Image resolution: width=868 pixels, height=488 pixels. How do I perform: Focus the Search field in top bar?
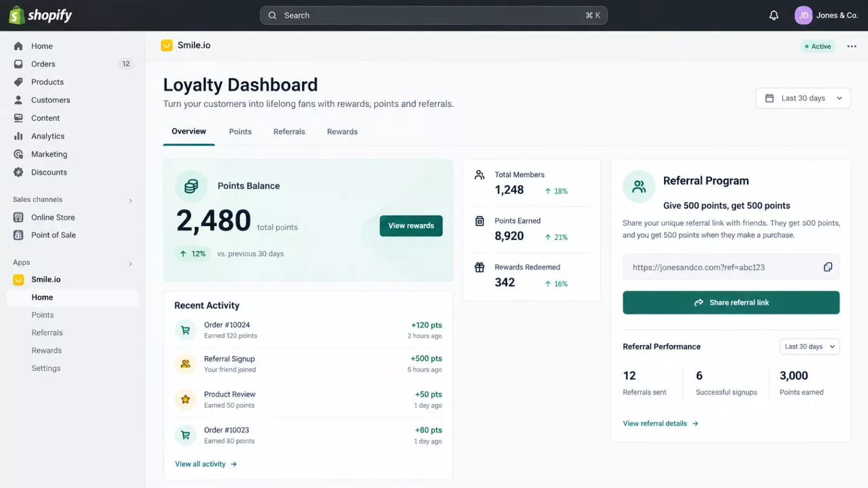pyautogui.click(x=434, y=15)
